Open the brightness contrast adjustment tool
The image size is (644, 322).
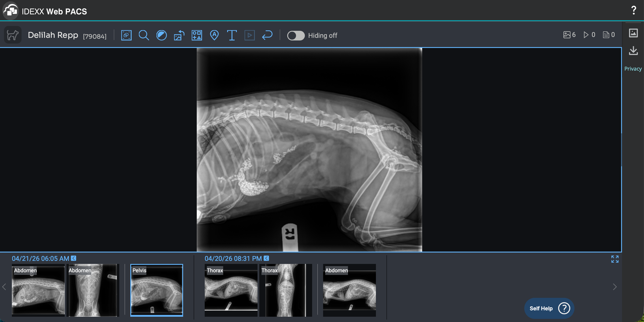(162, 35)
